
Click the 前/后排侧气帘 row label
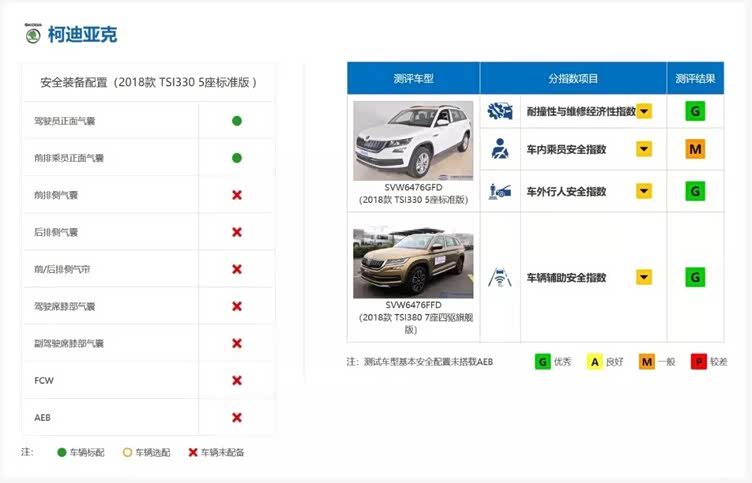62,269
